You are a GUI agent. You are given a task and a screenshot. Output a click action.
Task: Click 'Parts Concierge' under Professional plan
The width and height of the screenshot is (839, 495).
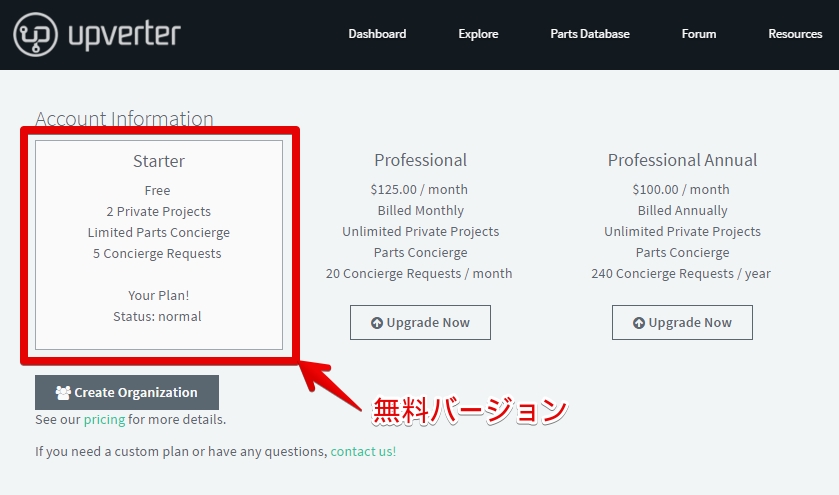click(421, 253)
